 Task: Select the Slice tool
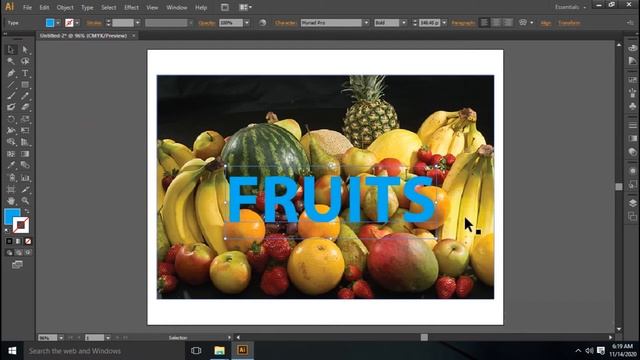[x=25, y=189]
